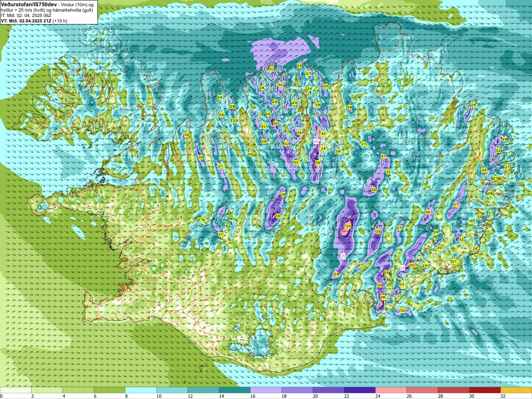Viewport: 532px width, 399px height.
Task: Pick the 10–12 turquoise legend swatch
Action: click(x=172, y=390)
